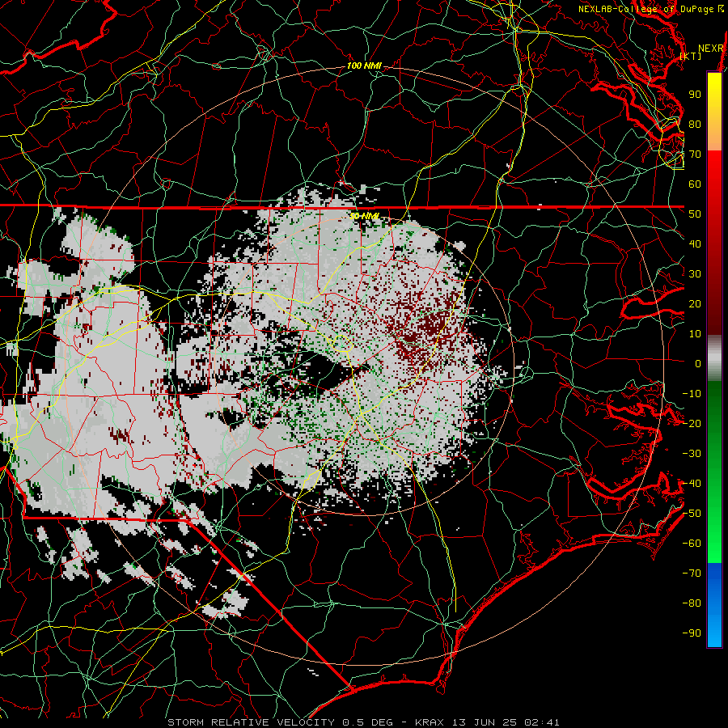Image resolution: width=728 pixels, height=728 pixels.
Task: Click the 60 knot scale label
Action: pos(695,184)
